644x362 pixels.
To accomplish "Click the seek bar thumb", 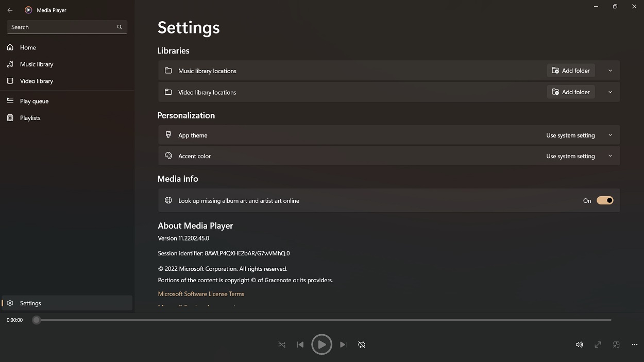I will pos(36,320).
